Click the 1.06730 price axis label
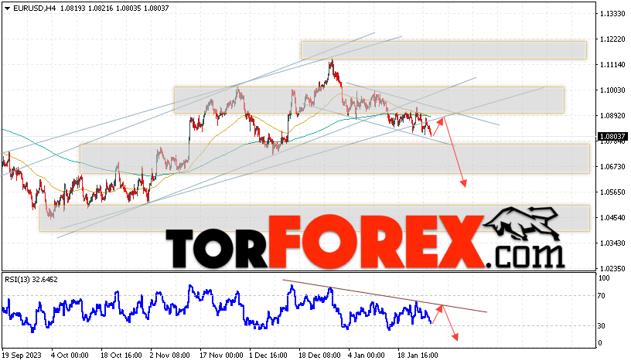 (x=612, y=166)
